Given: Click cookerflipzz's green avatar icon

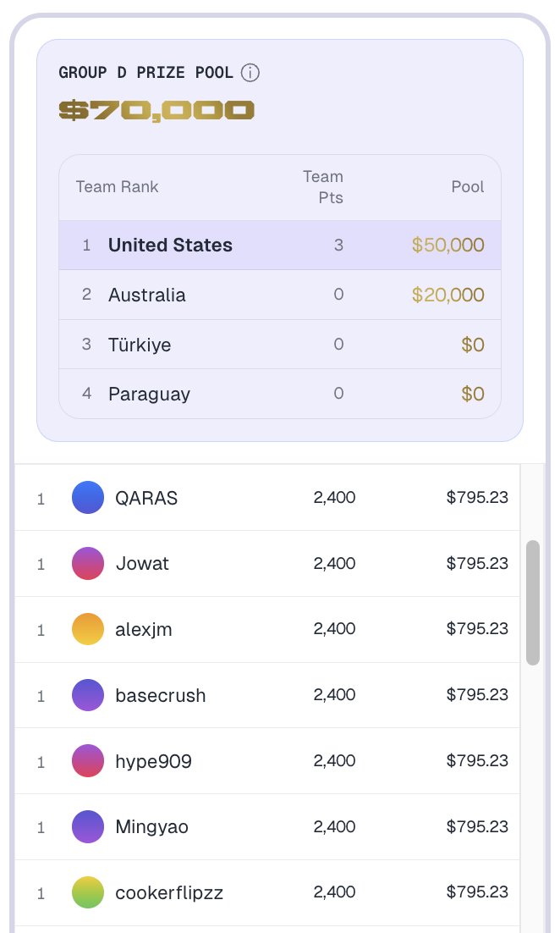Looking at the screenshot, I should tap(88, 892).
